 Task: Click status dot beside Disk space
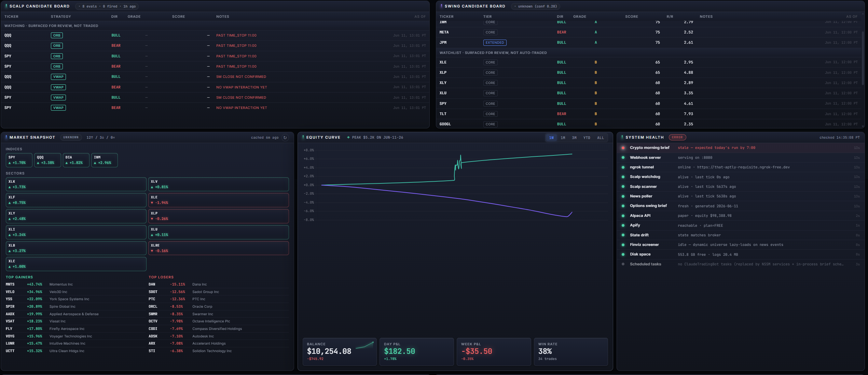click(x=623, y=254)
